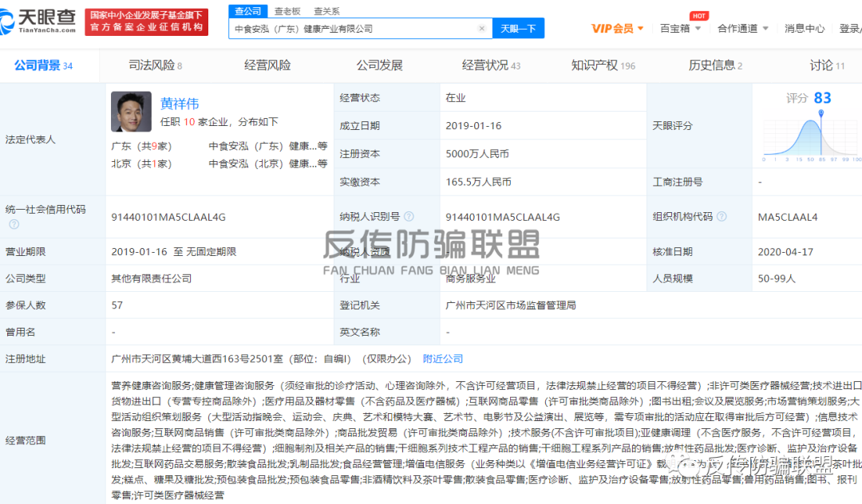Viewport: 862px width, 504px height.
Task: Click the score value 83
Action: pyautogui.click(x=822, y=98)
